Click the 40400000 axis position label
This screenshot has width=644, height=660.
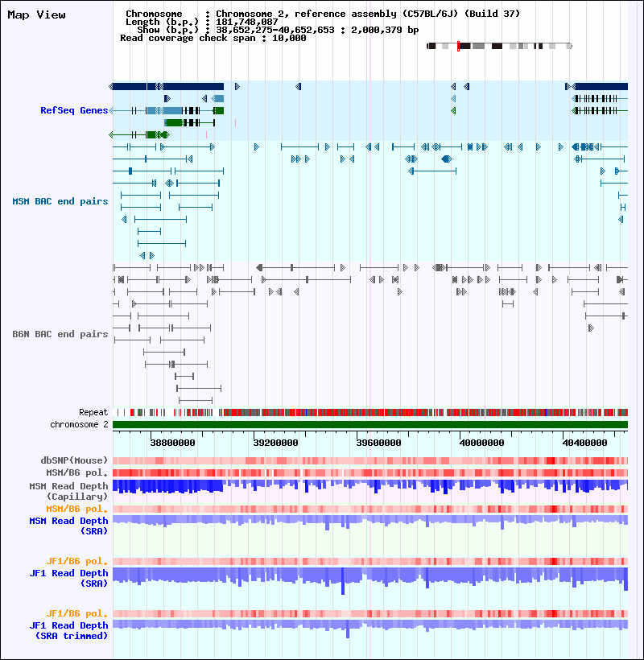pos(585,443)
